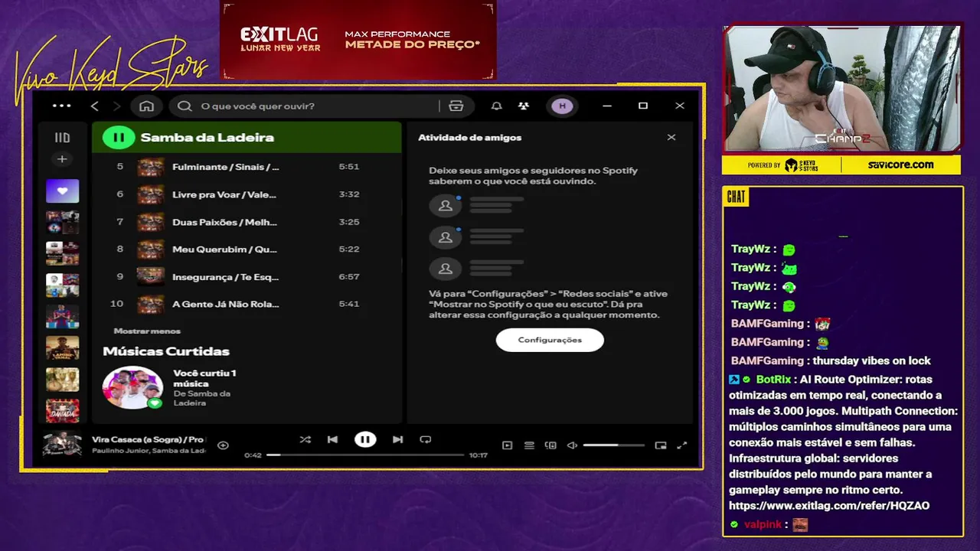Close the Atividade de amigos panel
The width and height of the screenshot is (980, 551).
point(671,138)
